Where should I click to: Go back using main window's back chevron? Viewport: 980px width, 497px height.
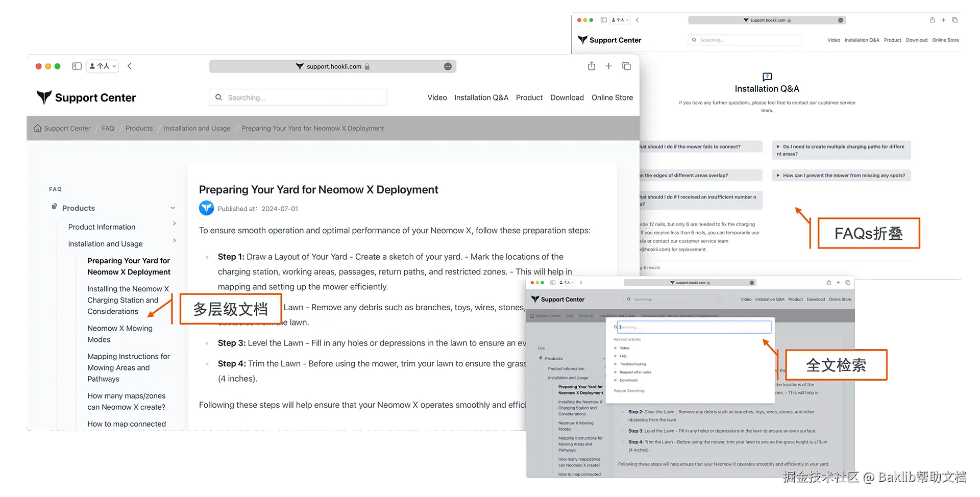pyautogui.click(x=130, y=66)
